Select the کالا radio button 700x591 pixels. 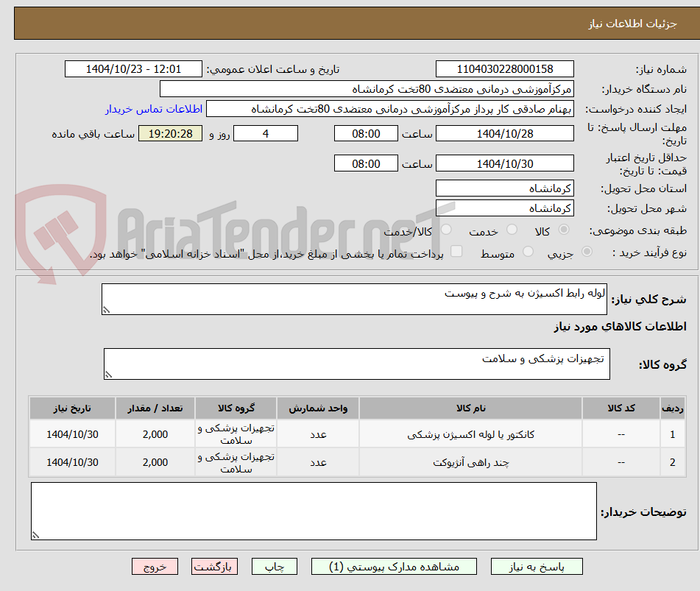(564, 230)
